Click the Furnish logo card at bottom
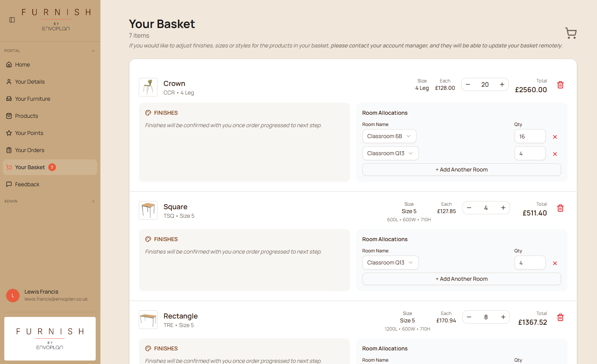This screenshot has height=364, width=597. (x=50, y=339)
